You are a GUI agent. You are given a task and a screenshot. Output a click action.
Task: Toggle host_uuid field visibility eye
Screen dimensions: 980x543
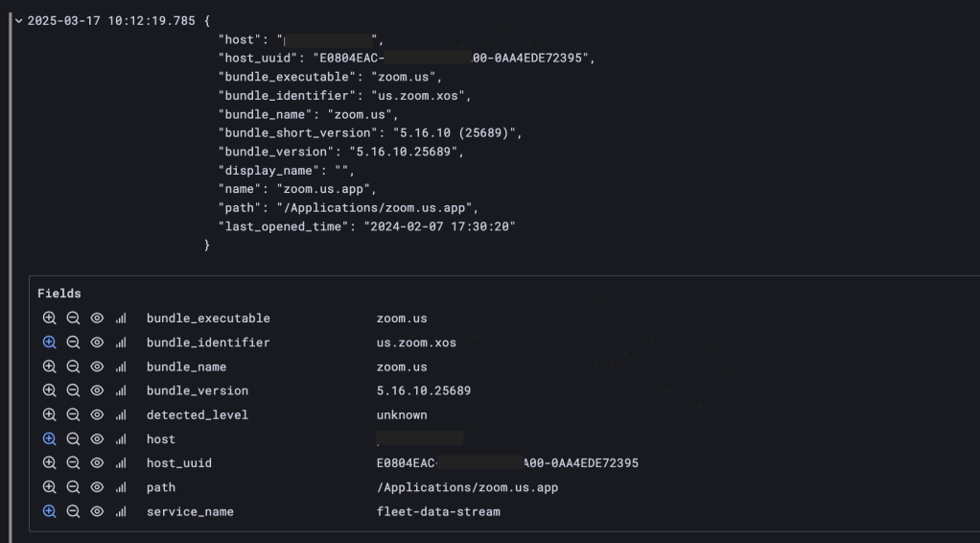[97, 463]
